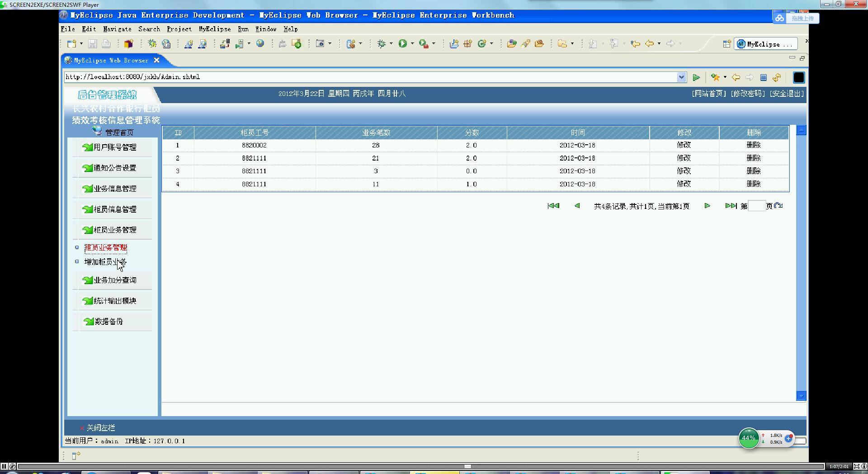The width and height of the screenshot is (868, 474).
Task: Close the MyEclipse Web Browser tab
Action: 156,60
